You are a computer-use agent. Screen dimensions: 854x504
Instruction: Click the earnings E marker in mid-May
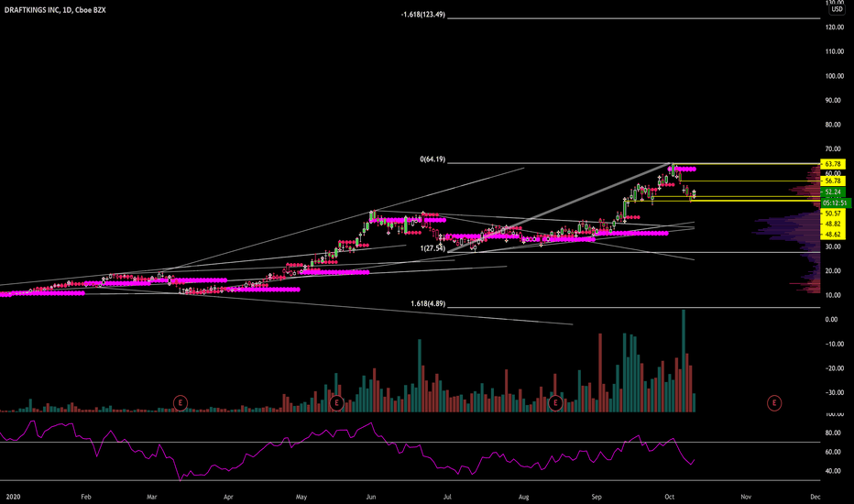[336, 403]
